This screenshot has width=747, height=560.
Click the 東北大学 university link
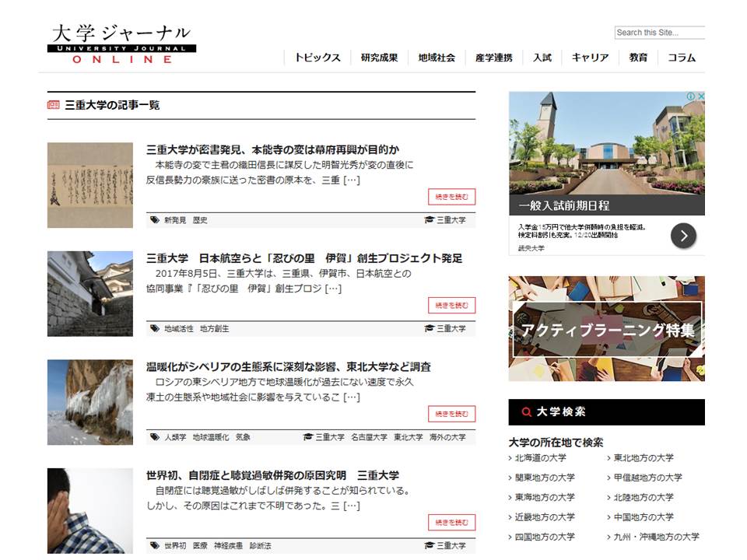[408, 437]
